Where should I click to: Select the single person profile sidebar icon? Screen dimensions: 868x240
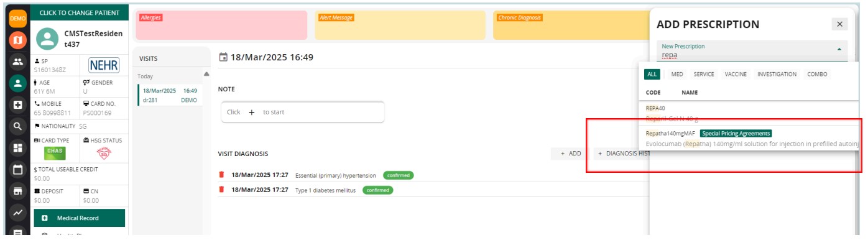[17, 83]
